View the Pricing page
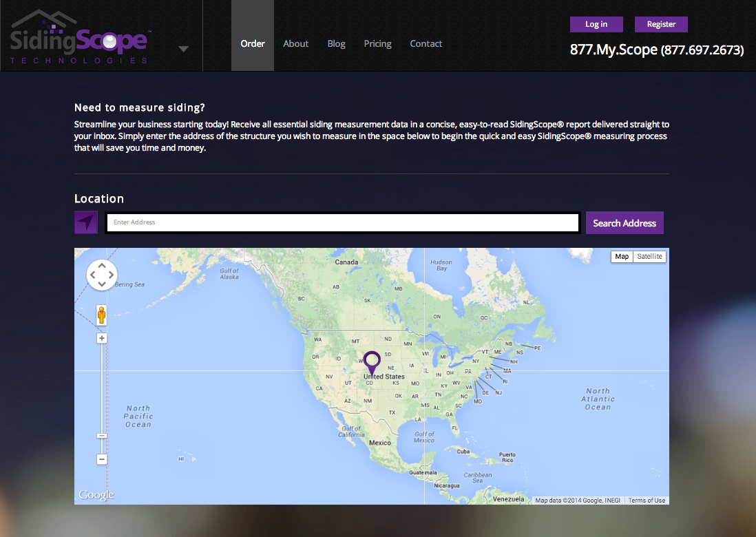Viewport: 756px width, 537px height. point(377,44)
